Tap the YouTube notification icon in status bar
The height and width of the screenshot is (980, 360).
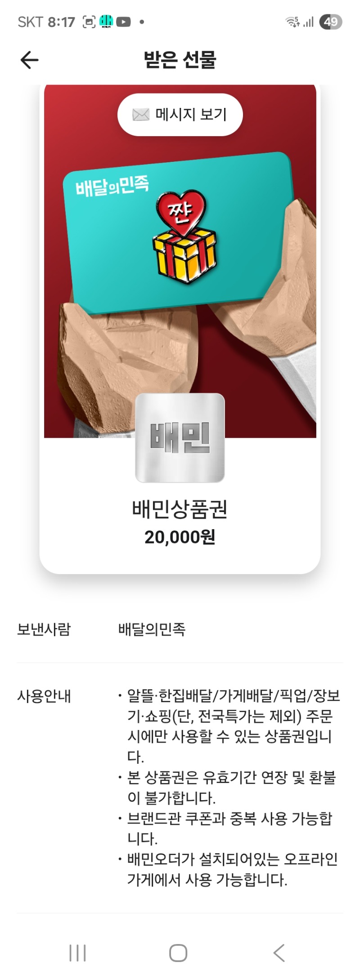coord(123,22)
